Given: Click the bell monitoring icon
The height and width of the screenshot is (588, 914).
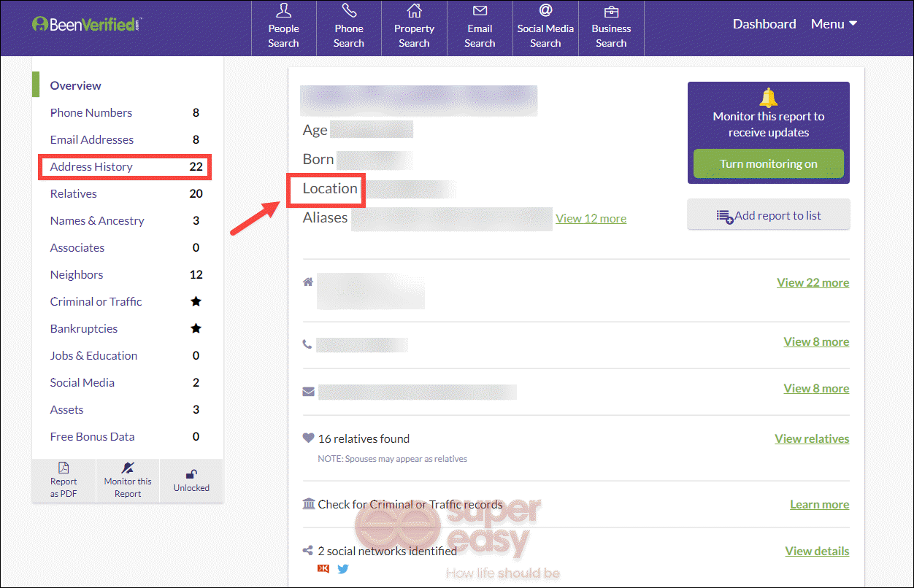Looking at the screenshot, I should pyautogui.click(x=769, y=97).
